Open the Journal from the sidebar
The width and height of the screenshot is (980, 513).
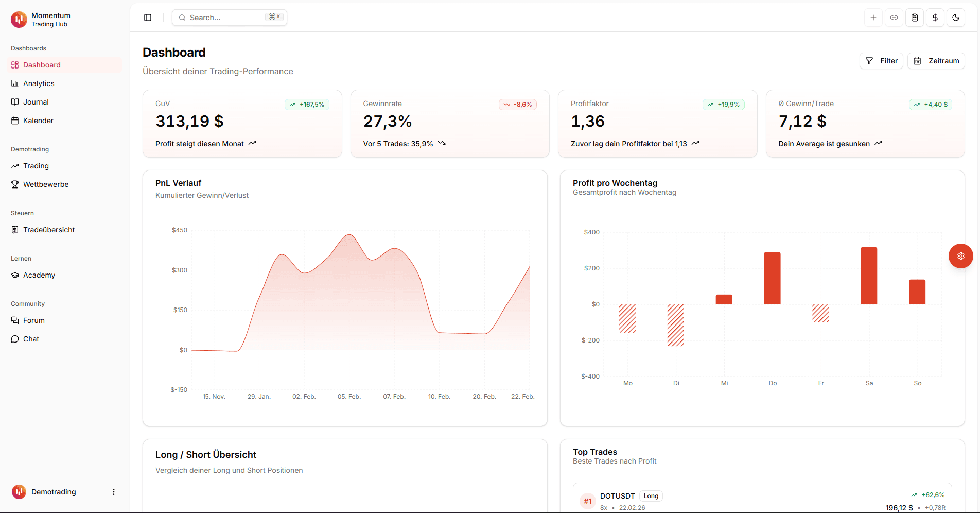click(x=36, y=101)
